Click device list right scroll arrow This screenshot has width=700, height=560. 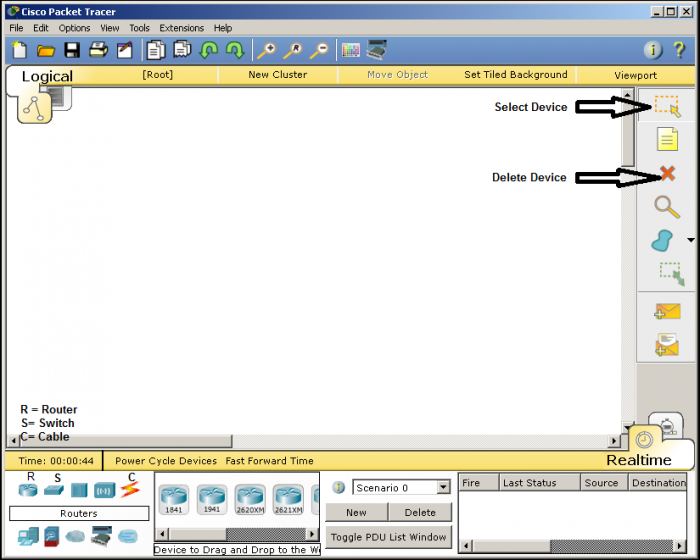[x=312, y=534]
